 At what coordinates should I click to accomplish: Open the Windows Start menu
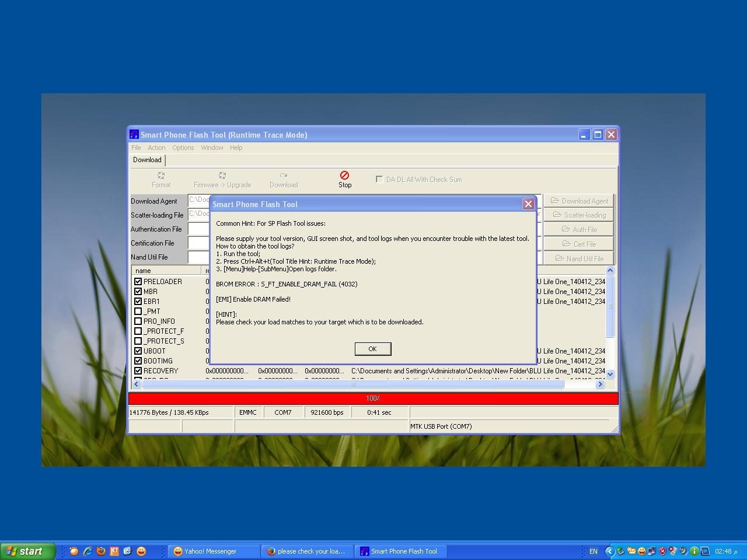[27, 551]
